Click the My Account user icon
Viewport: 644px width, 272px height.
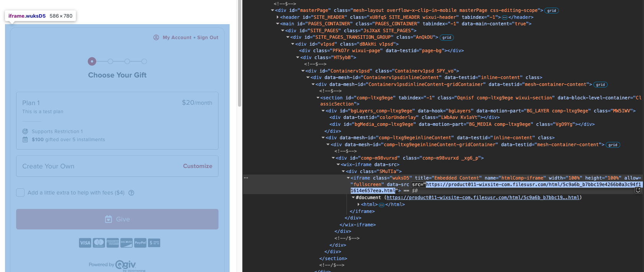(156, 38)
